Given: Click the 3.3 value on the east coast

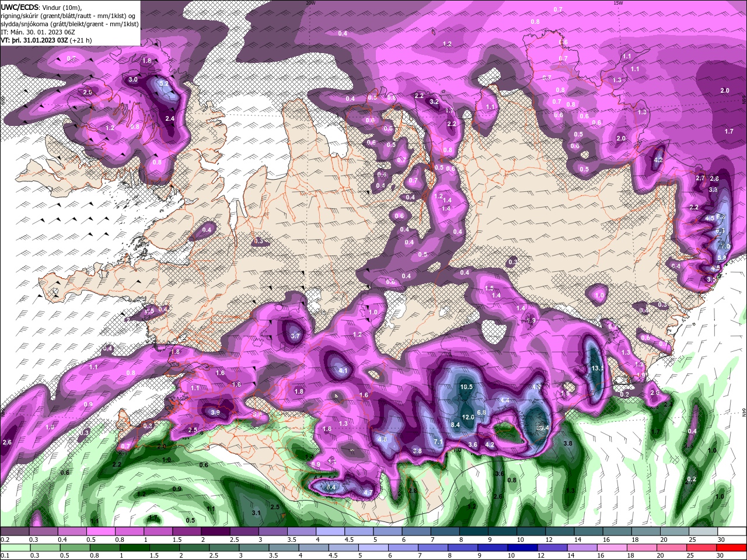Looking at the screenshot, I should [x=713, y=190].
